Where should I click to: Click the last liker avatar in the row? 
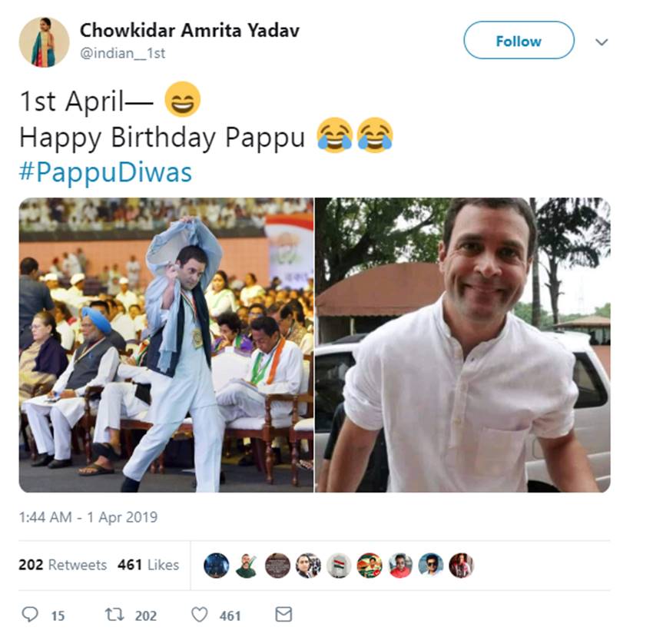click(x=461, y=565)
